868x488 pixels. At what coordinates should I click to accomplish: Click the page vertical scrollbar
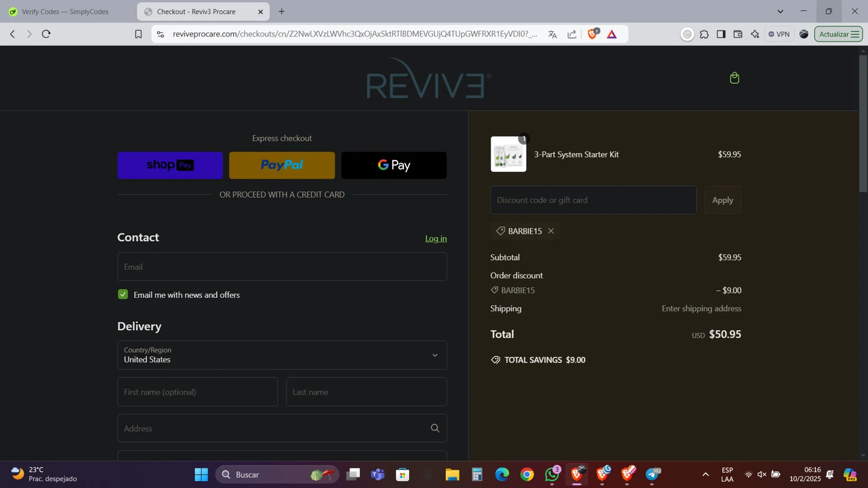point(863,124)
